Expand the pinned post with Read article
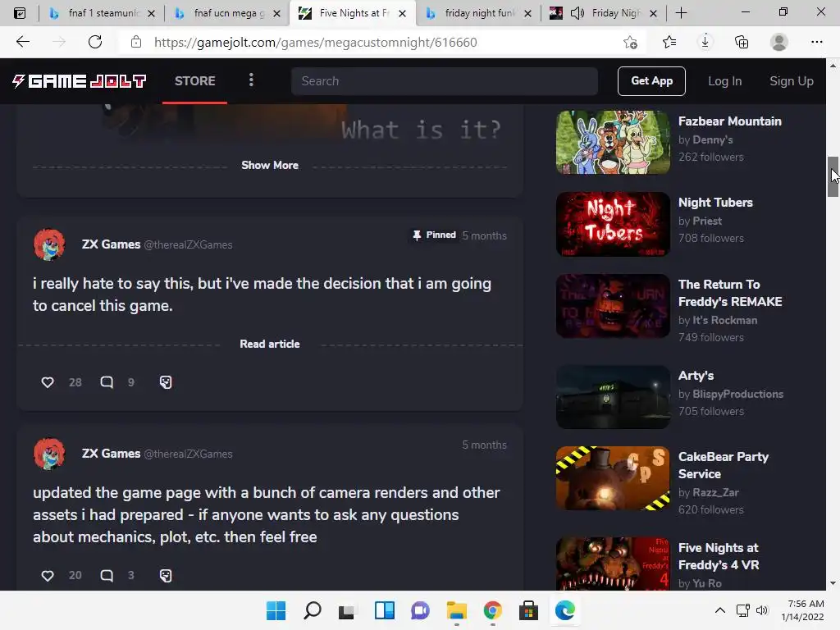 point(269,344)
